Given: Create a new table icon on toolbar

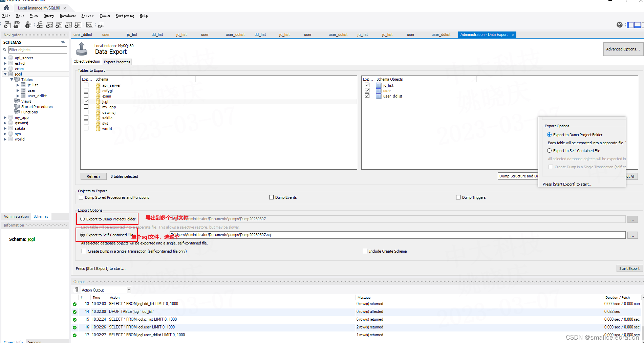Looking at the screenshot, I should [x=49, y=25].
